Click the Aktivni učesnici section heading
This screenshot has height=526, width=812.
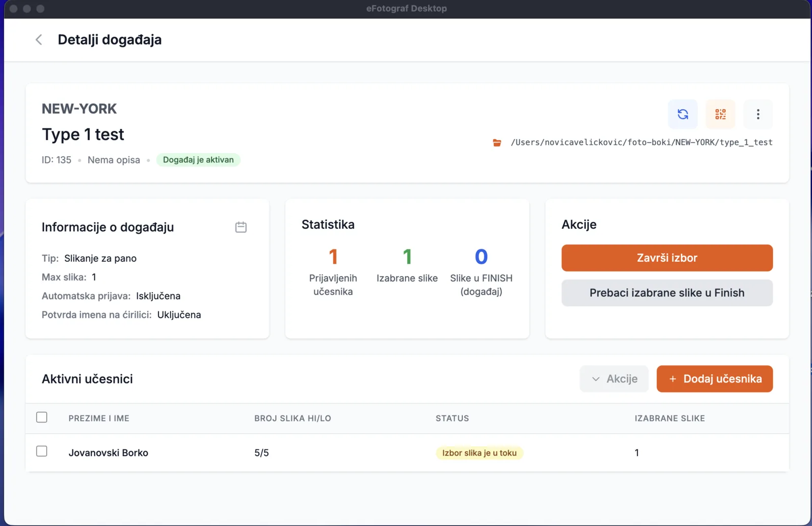click(x=87, y=379)
